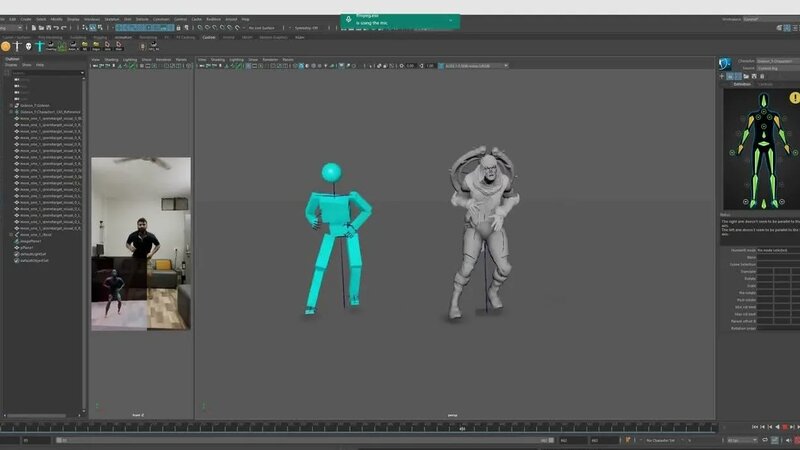Click the webcam reference image plane
The height and width of the screenshot is (450, 800).
click(141, 244)
